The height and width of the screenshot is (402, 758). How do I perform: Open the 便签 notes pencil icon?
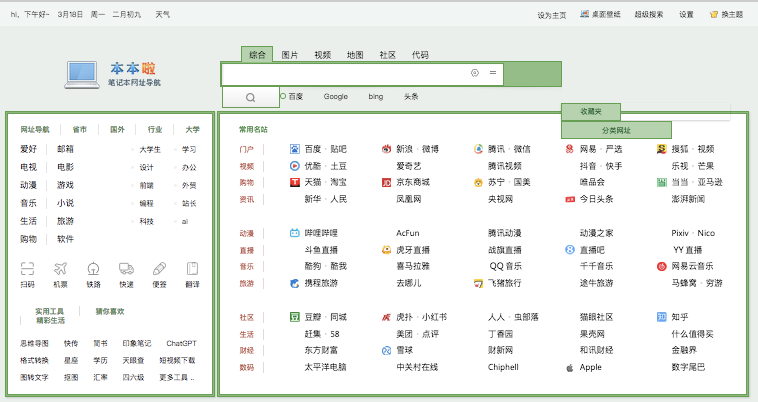[x=159, y=268]
